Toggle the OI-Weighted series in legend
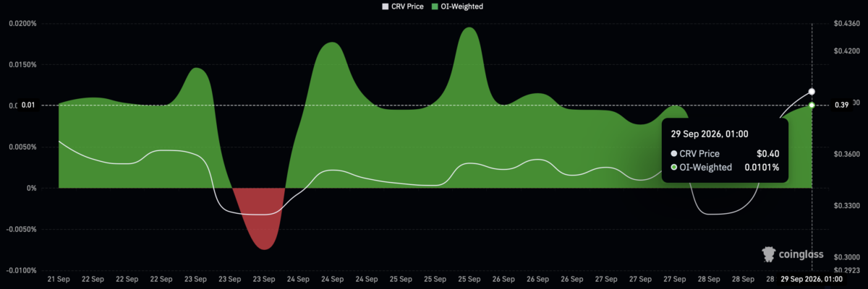The image size is (868, 289). 456,6
